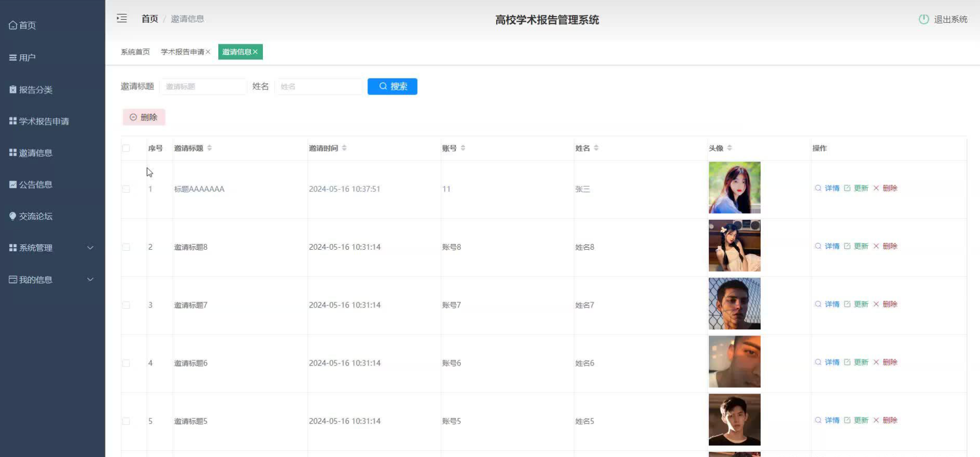This screenshot has width=980, height=457.
Task: Click the blue 搜索 button
Action: coord(392,86)
